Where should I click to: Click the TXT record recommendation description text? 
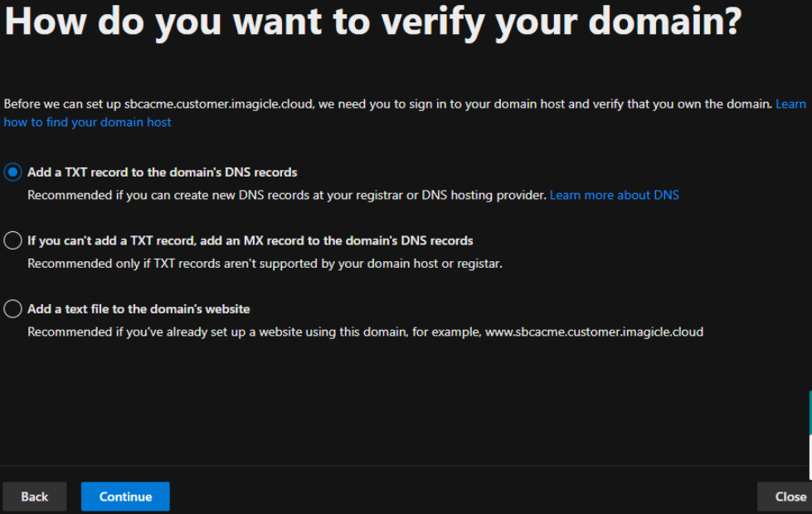[x=287, y=196]
